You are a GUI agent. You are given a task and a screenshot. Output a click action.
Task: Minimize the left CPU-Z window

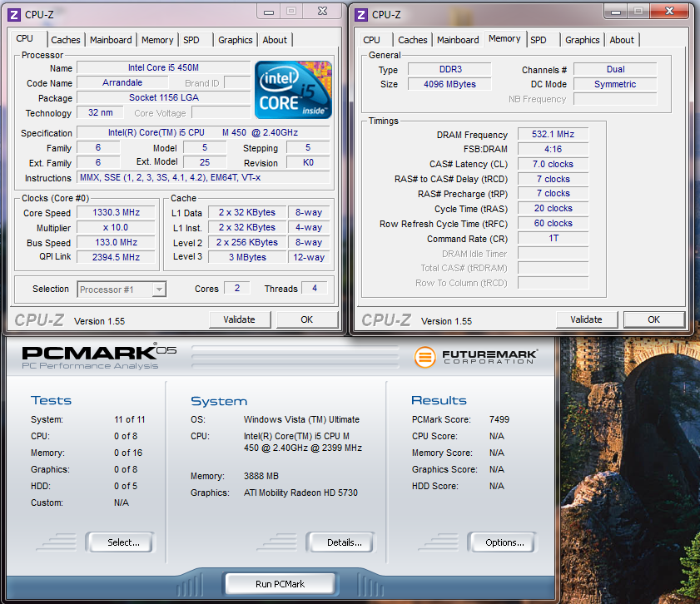coord(269,12)
